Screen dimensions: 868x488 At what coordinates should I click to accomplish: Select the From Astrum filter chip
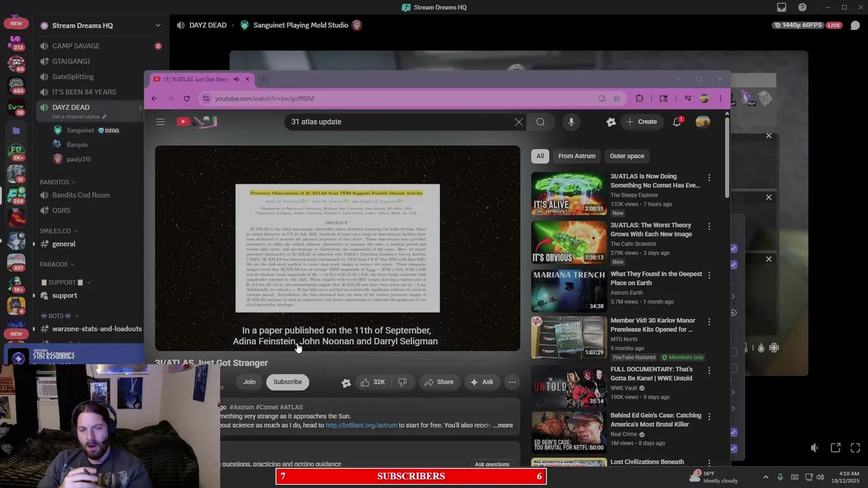(577, 156)
